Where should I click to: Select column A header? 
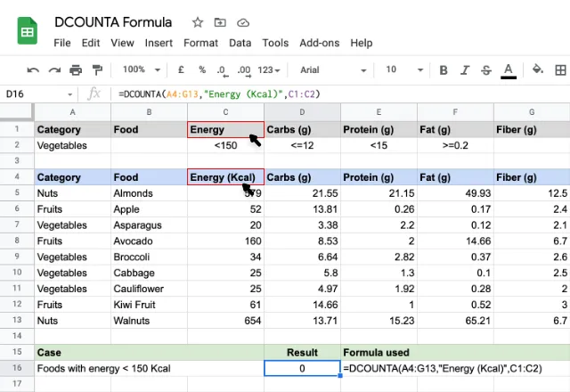point(73,112)
